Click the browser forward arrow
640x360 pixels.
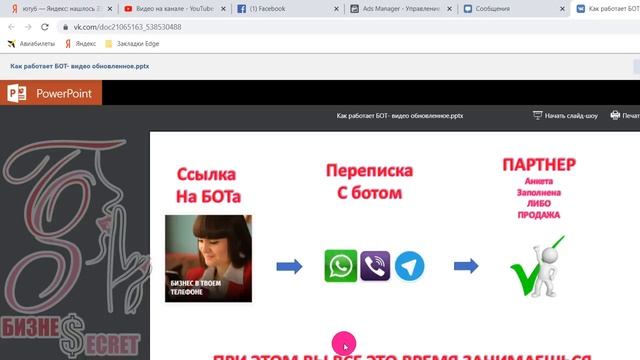(28, 27)
